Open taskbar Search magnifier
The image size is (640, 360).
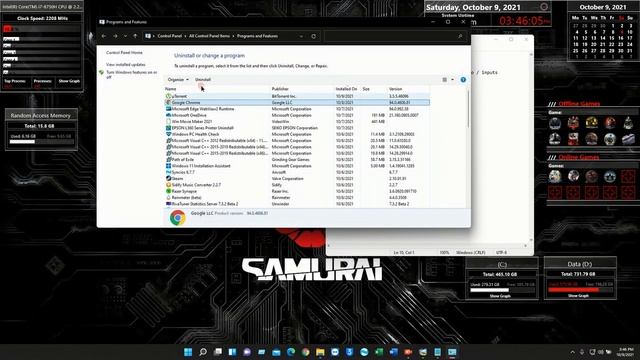(203, 352)
